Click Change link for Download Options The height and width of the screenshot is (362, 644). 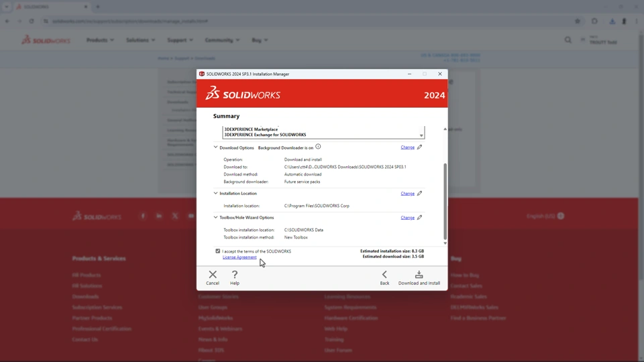(x=407, y=147)
